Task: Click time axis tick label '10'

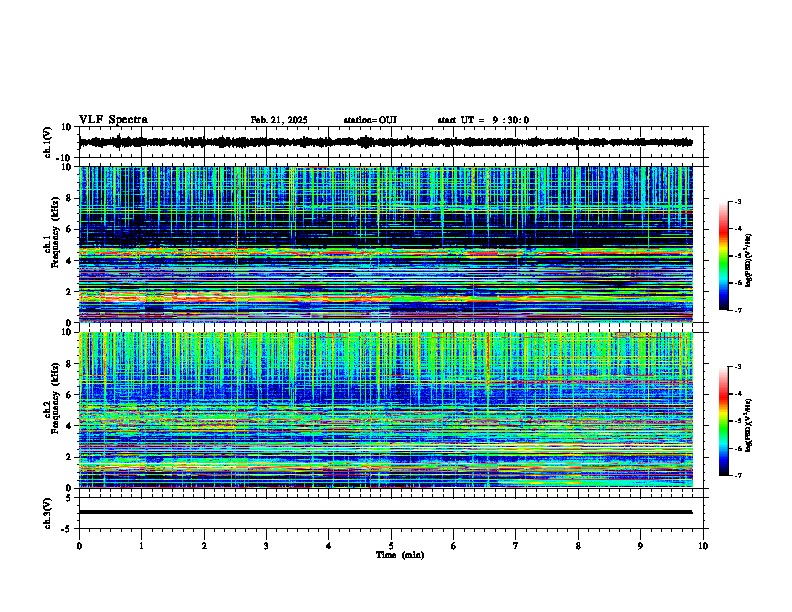Action: point(703,546)
